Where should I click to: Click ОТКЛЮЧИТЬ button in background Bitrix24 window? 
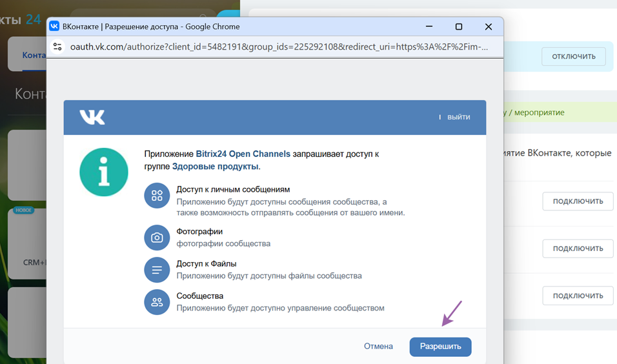click(574, 56)
